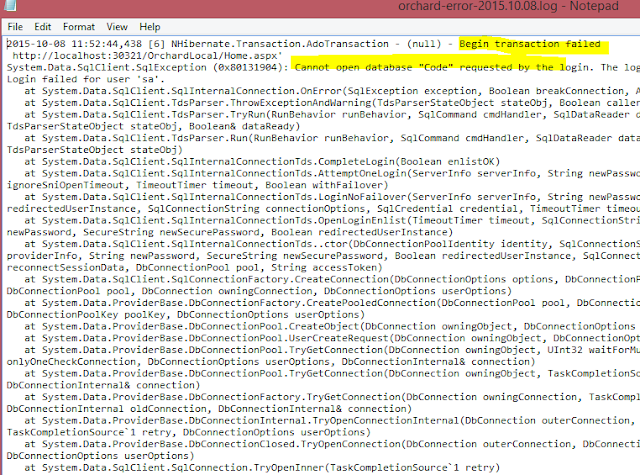Click 'SqlConnectionFactory.CreateConnection' stack line
640x475 pixels.
(332, 280)
